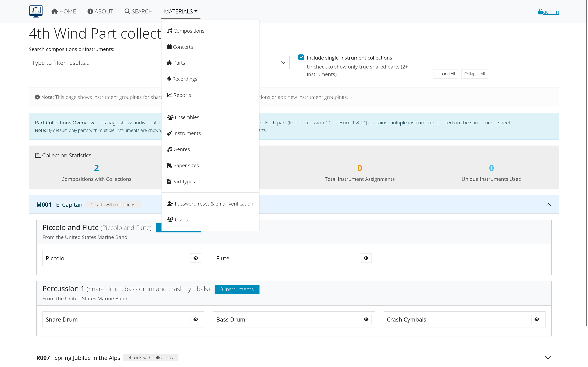
Task: Toggle visibility of Crash Cymbals
Action: coord(537,319)
